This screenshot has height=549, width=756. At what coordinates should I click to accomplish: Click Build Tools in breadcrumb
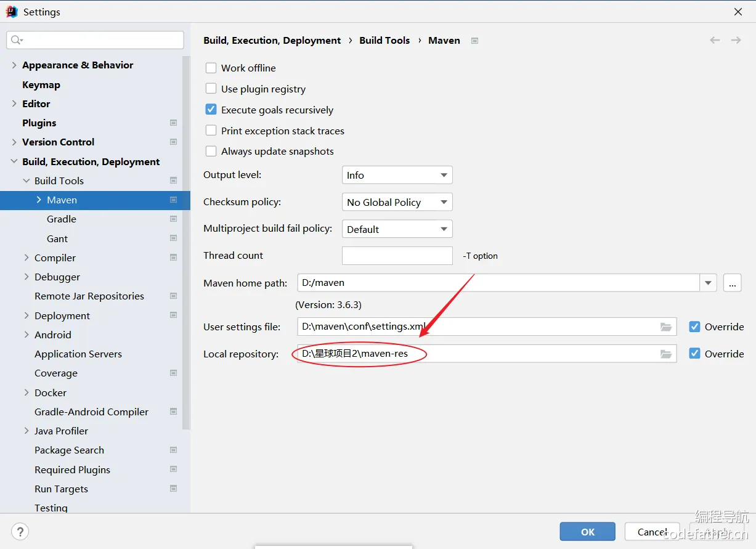point(384,41)
